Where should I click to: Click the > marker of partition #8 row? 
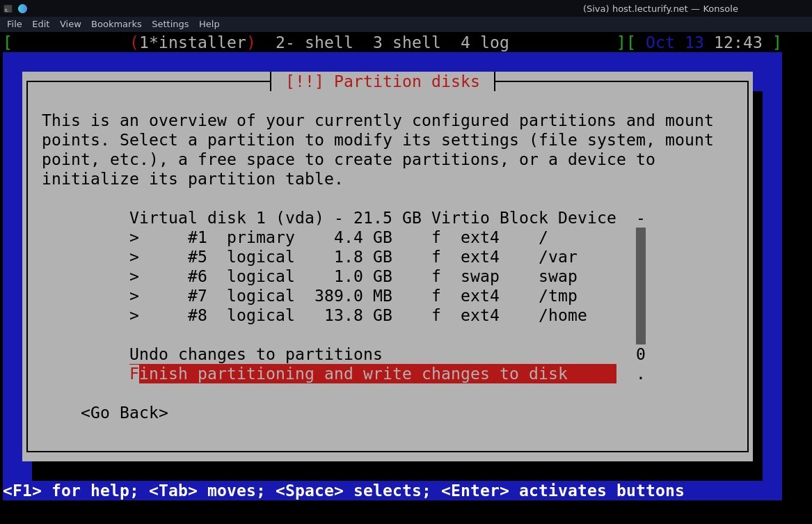[x=134, y=315]
